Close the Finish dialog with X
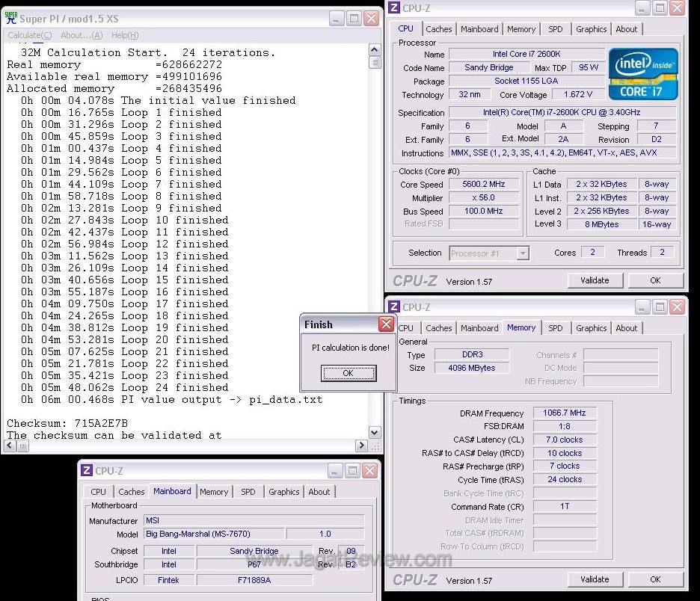 (x=386, y=324)
